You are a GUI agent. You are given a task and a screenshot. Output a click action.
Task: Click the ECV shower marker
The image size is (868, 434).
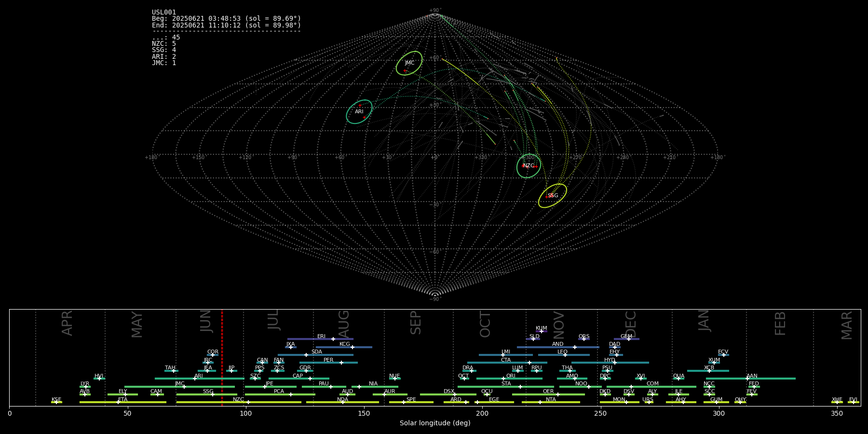724,355
